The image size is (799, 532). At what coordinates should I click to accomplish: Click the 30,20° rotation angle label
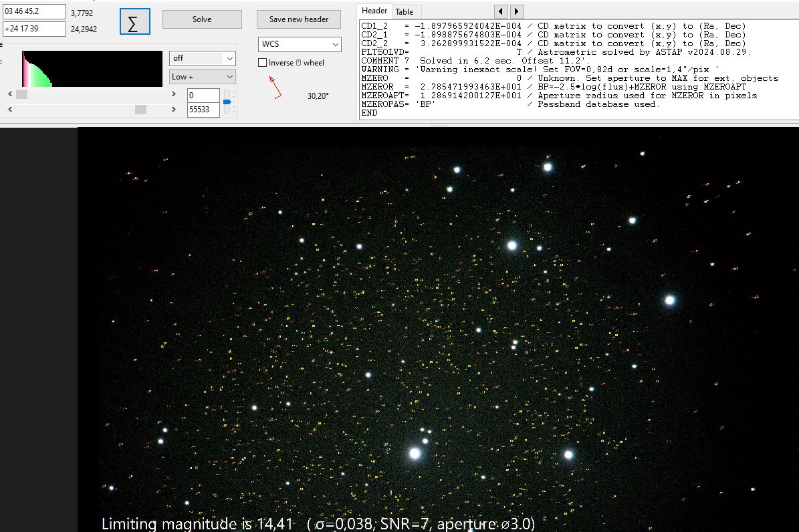tap(318, 96)
